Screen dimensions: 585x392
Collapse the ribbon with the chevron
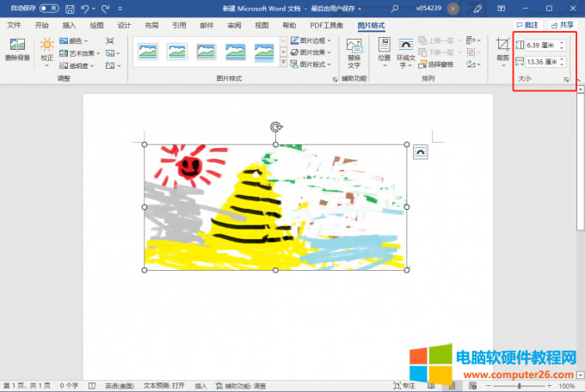579,79
